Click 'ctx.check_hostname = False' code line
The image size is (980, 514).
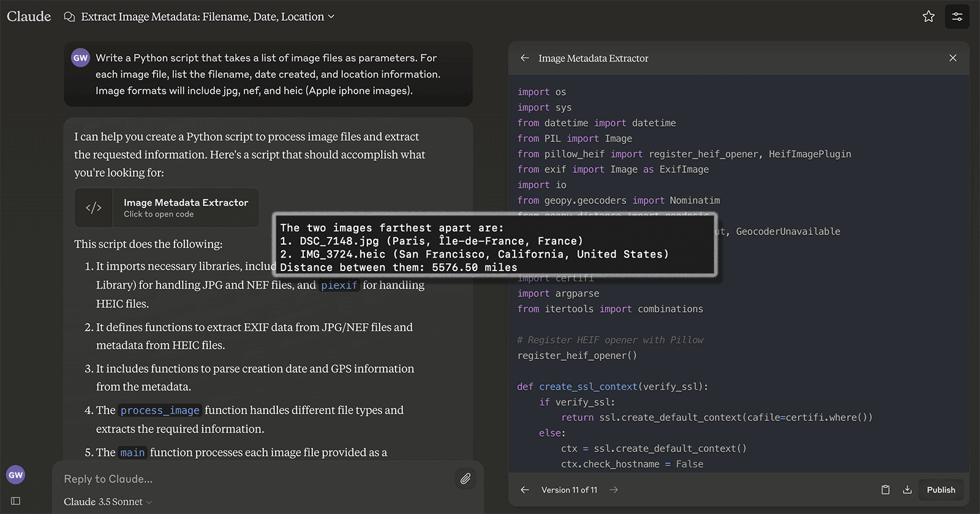(632, 464)
